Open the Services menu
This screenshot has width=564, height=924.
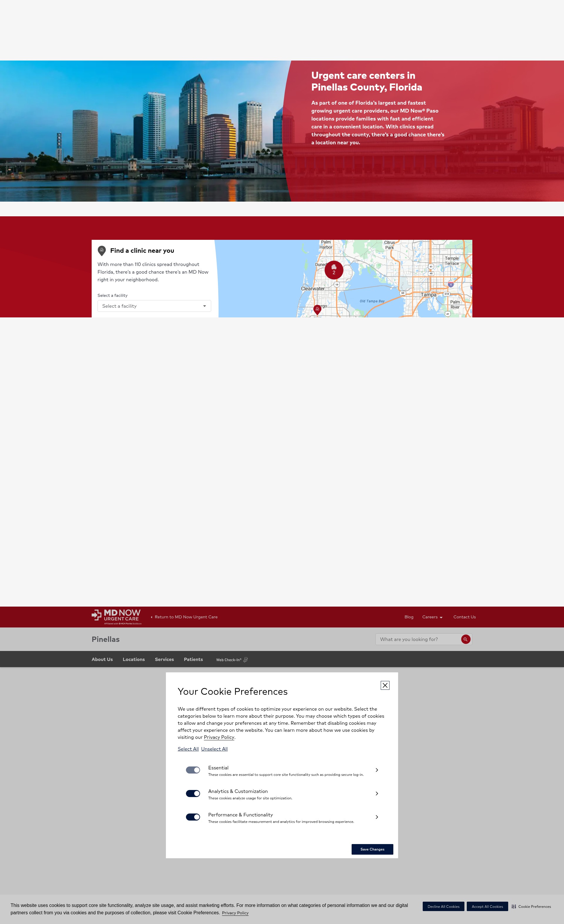(164, 659)
